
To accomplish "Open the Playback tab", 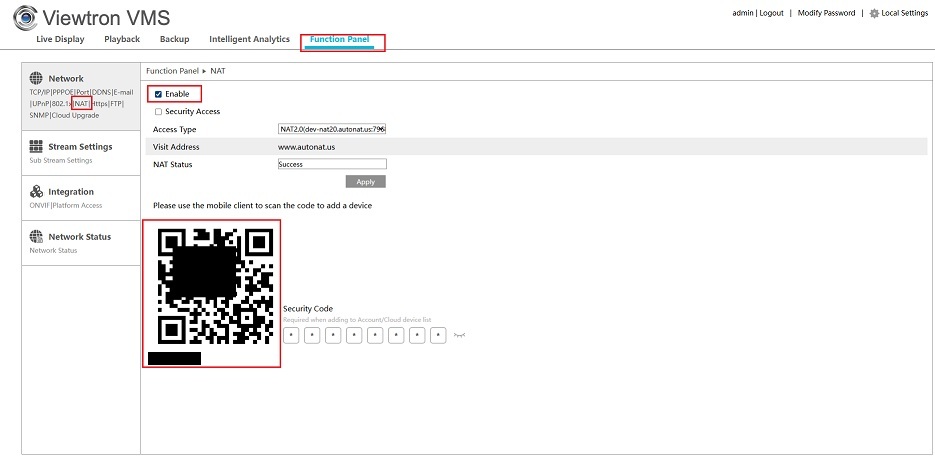I will (122, 39).
